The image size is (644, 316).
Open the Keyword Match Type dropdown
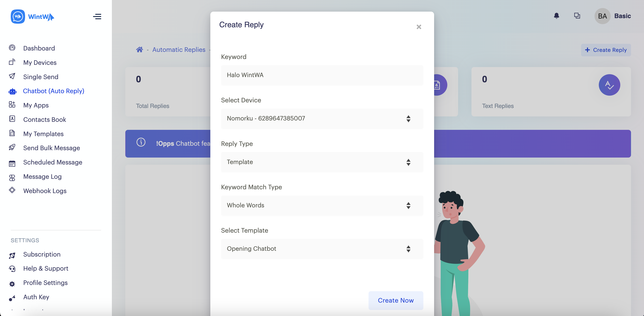[x=322, y=205]
